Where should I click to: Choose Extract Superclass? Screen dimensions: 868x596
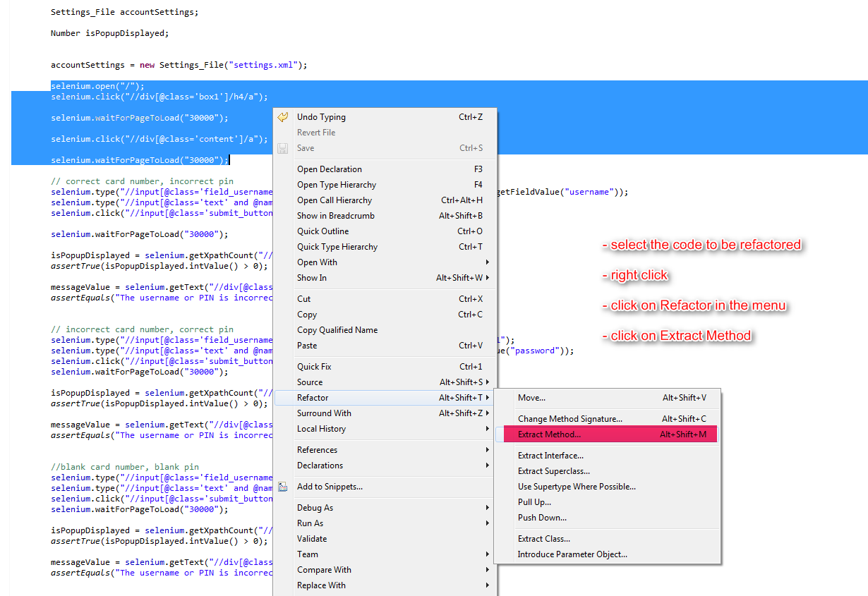[607, 471]
